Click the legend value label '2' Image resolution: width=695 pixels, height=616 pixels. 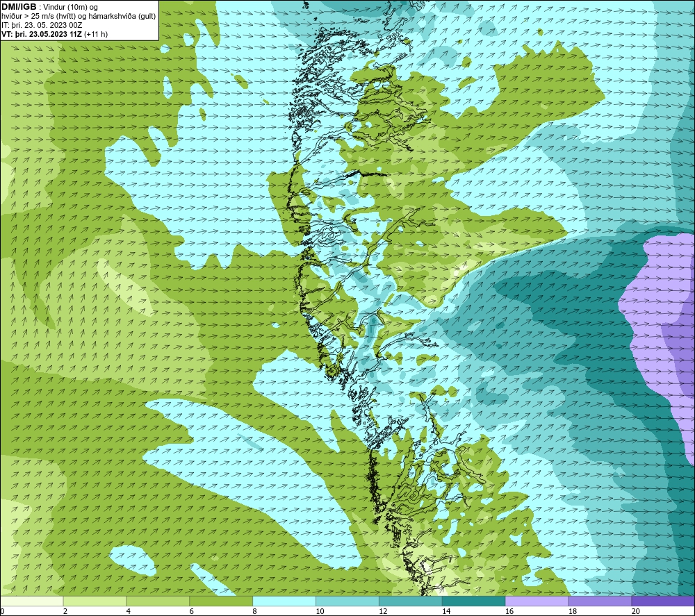tap(65, 611)
